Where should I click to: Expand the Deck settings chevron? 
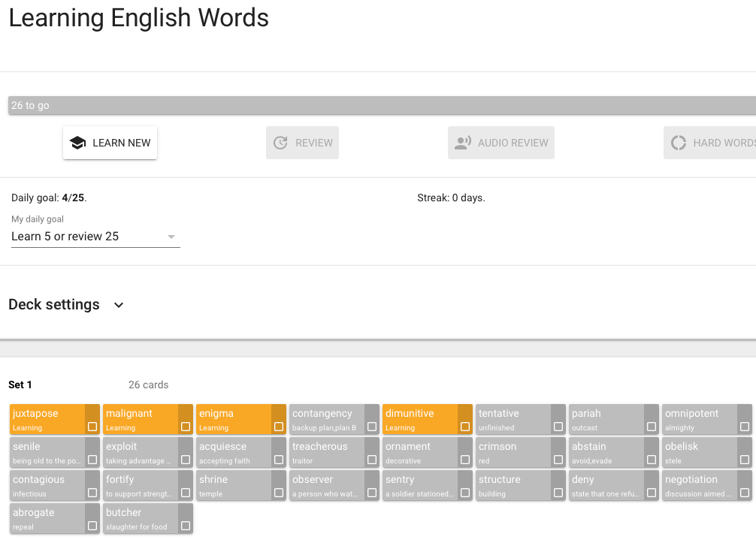[x=119, y=305]
